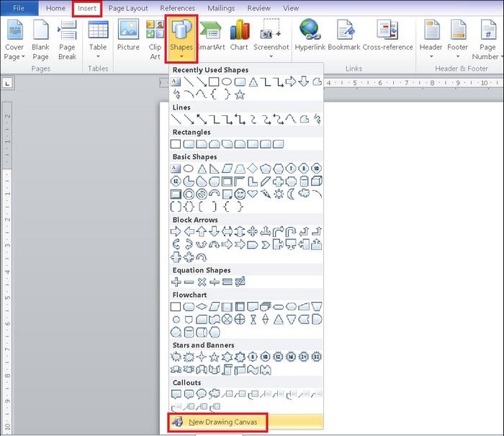The image size is (504, 436).
Task: Select the Insert tab
Action: pos(87,9)
